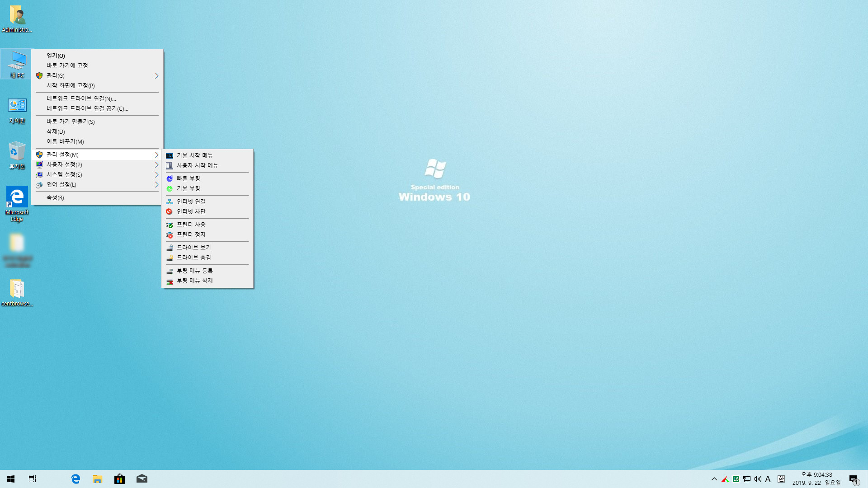Select 기본 시작 메뉴 option
This screenshot has width=868, height=488.
(x=207, y=155)
